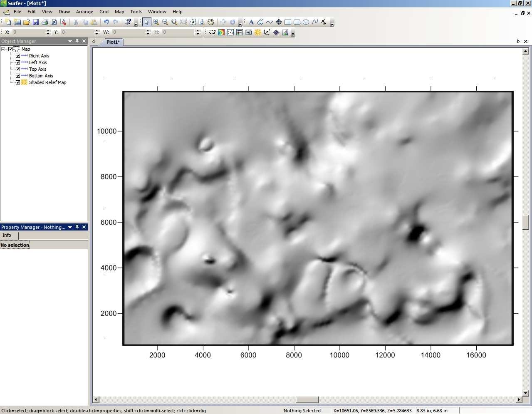Create a new 3D Surface map
532x414 pixels.
click(285, 32)
